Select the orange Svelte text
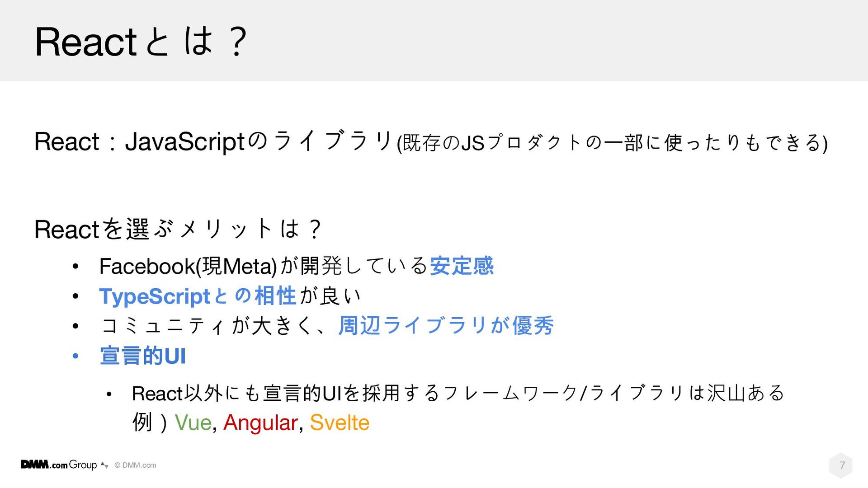 [x=340, y=422]
